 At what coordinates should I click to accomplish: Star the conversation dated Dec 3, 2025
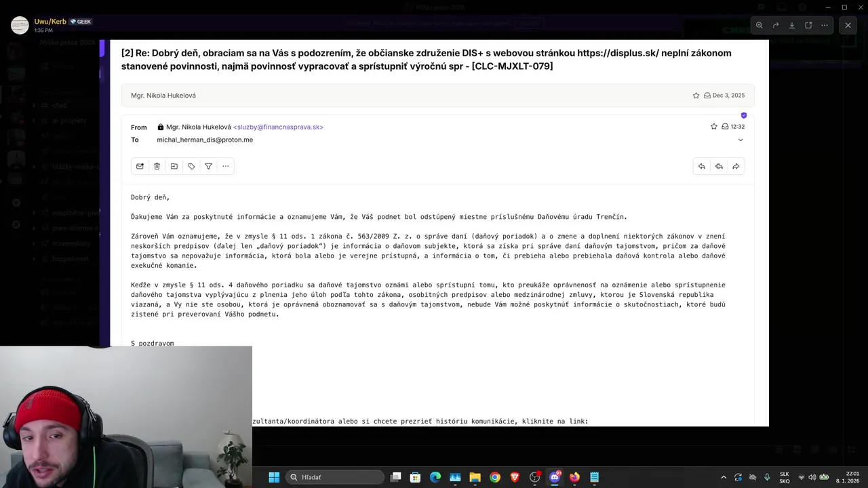696,96
